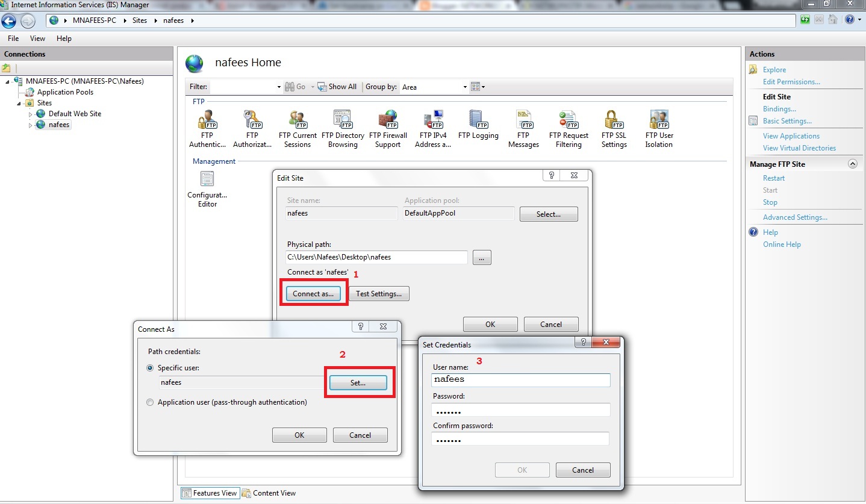This screenshot has width=866, height=504.
Task: Click the Connect As help question mark
Action: [360, 326]
